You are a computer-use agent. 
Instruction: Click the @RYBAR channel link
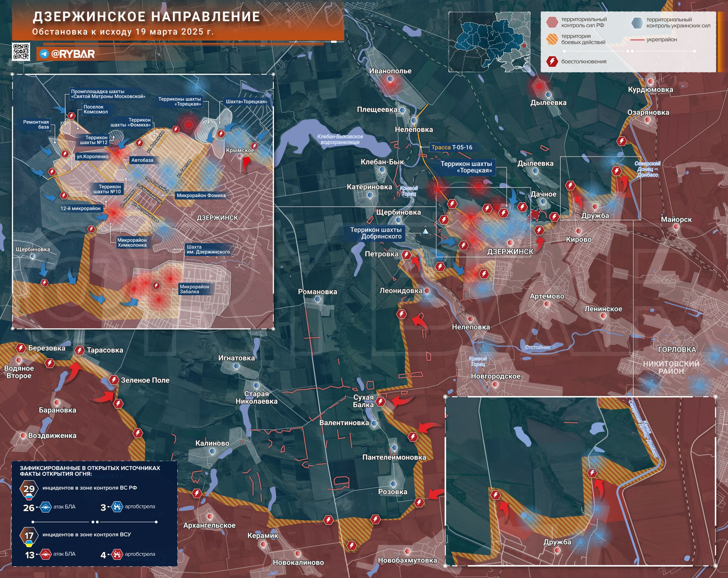[73, 54]
